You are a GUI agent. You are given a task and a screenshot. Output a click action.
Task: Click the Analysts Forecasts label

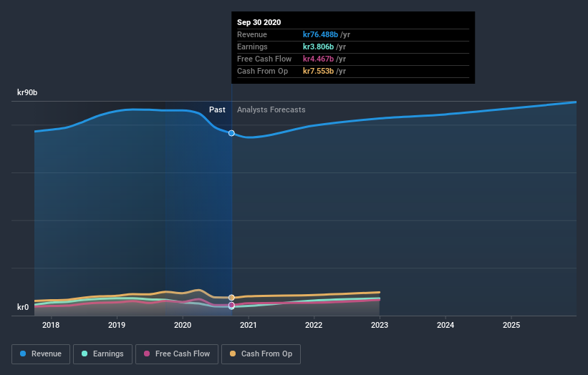[271, 109]
